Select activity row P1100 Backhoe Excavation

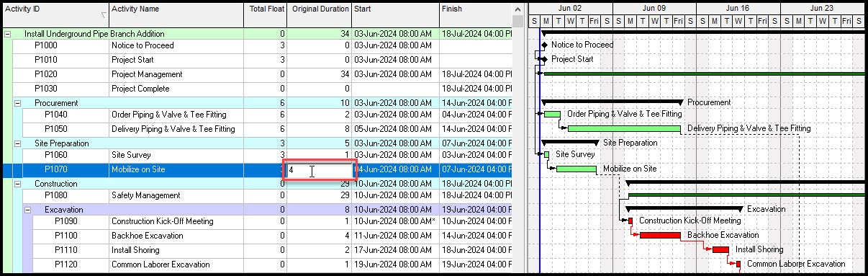(x=257, y=236)
